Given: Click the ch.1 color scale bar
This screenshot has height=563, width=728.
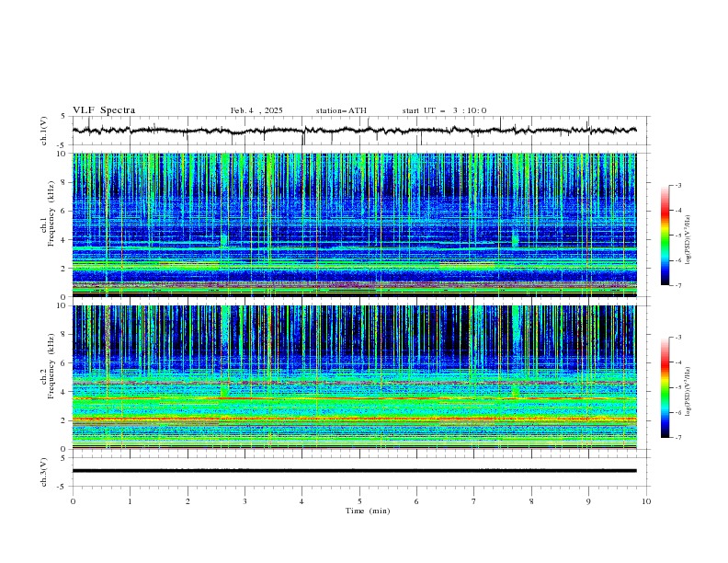Looking at the screenshot, I should (665, 236).
